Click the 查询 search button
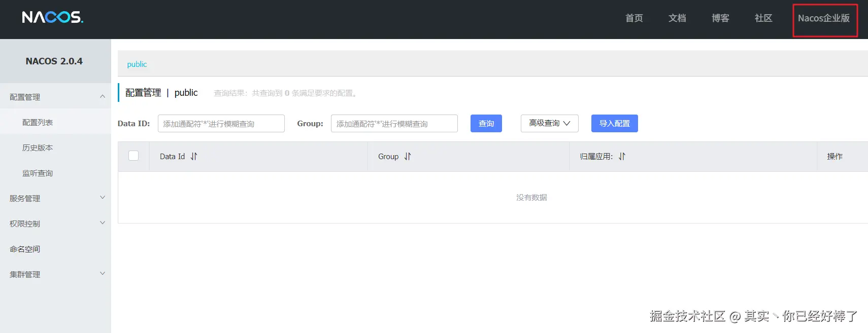This screenshot has width=868, height=333. pos(486,123)
